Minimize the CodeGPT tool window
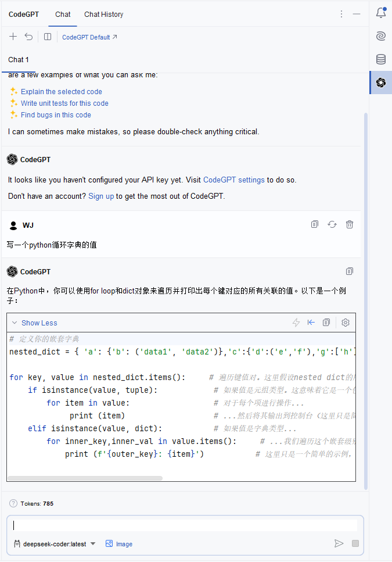The width and height of the screenshot is (392, 562). [357, 14]
